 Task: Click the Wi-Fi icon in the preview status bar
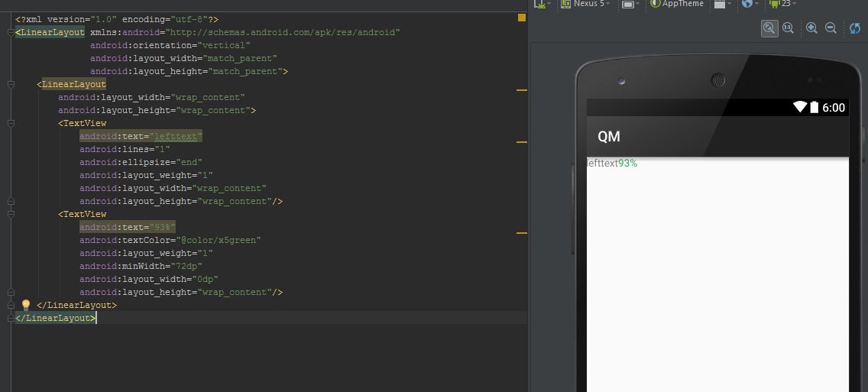[x=800, y=108]
